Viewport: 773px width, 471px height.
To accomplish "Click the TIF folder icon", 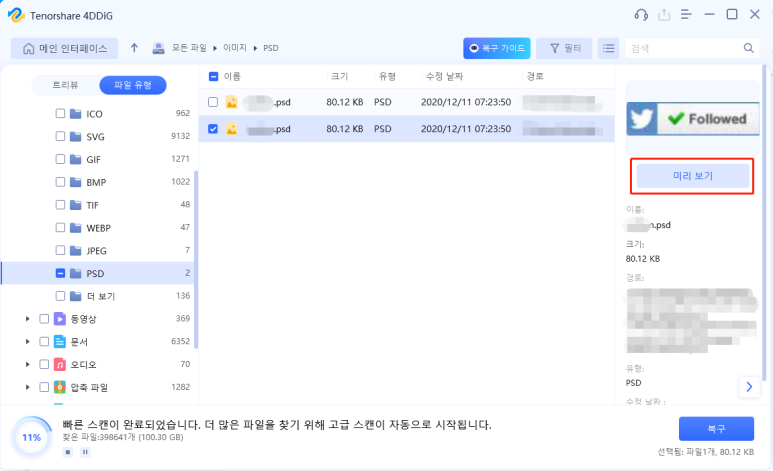I will (x=75, y=205).
